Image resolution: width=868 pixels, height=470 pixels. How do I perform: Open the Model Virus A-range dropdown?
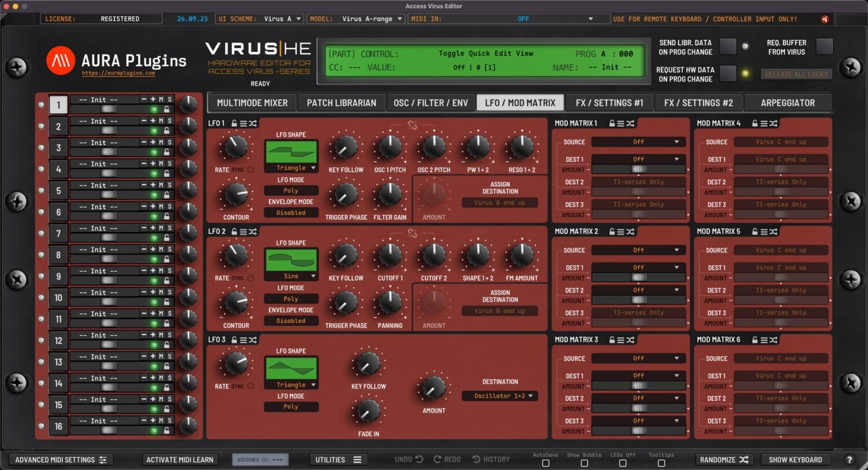click(356, 19)
